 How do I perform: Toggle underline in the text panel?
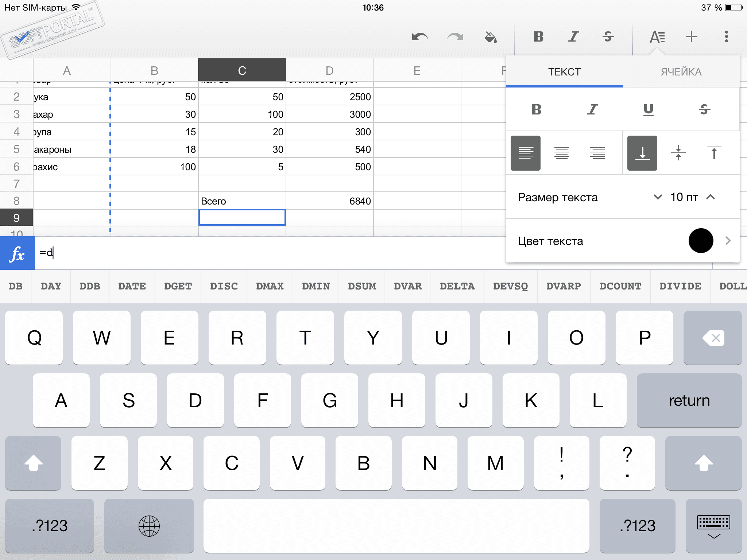point(648,109)
